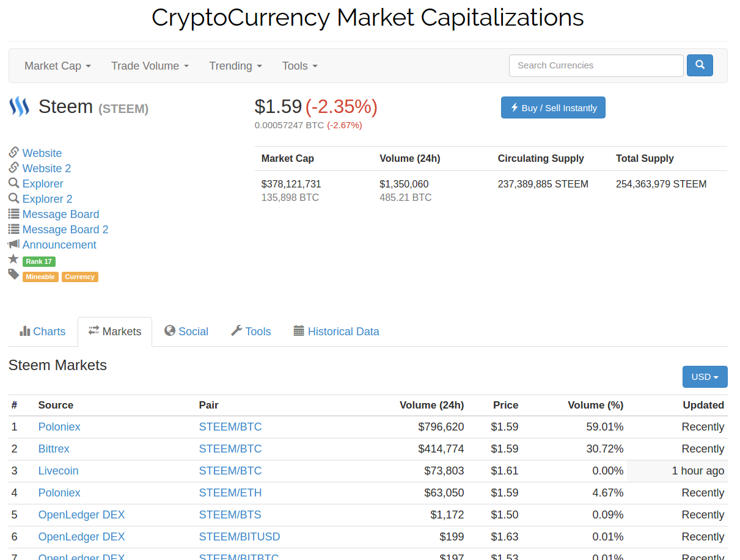Click the 237,389,885 STEEM circulating supply value
This screenshot has width=740, height=560.
point(543,184)
